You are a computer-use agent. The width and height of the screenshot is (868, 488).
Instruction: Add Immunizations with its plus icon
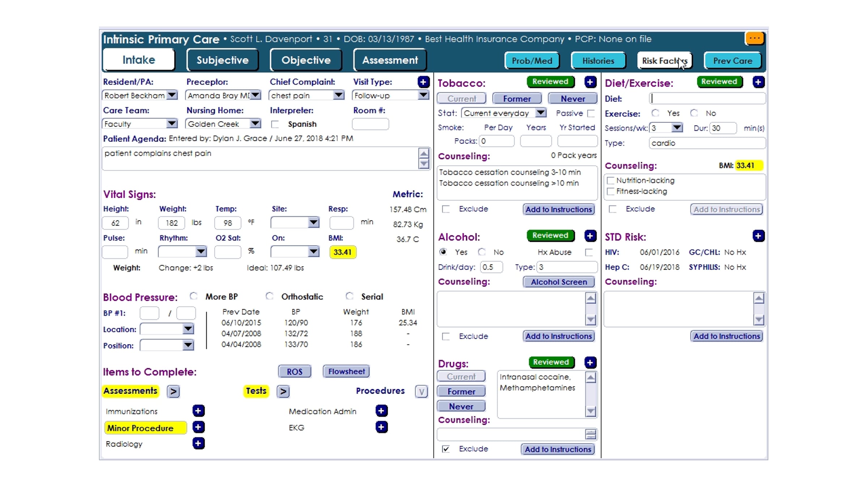pos(198,411)
